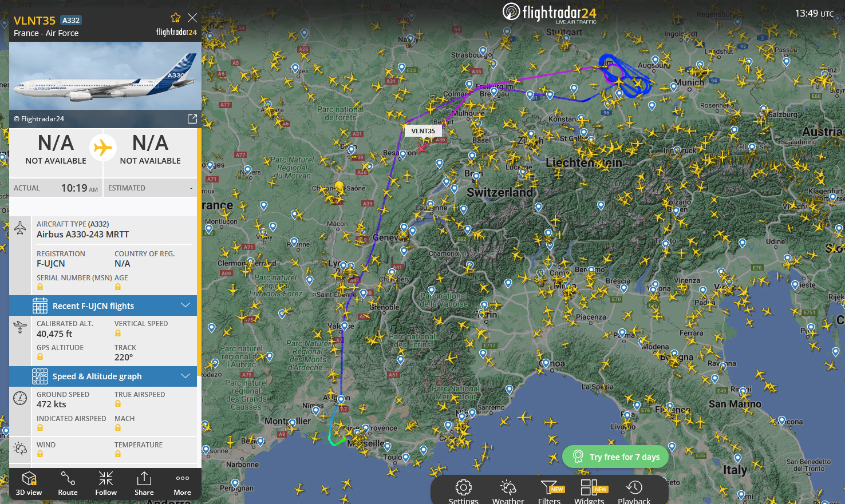The height and width of the screenshot is (504, 845).
Task: Add VLNT35 to favorites with the star
Action: point(176,18)
